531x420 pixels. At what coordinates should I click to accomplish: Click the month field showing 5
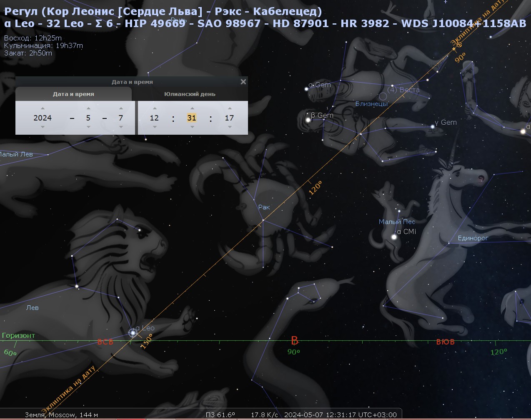tap(88, 118)
